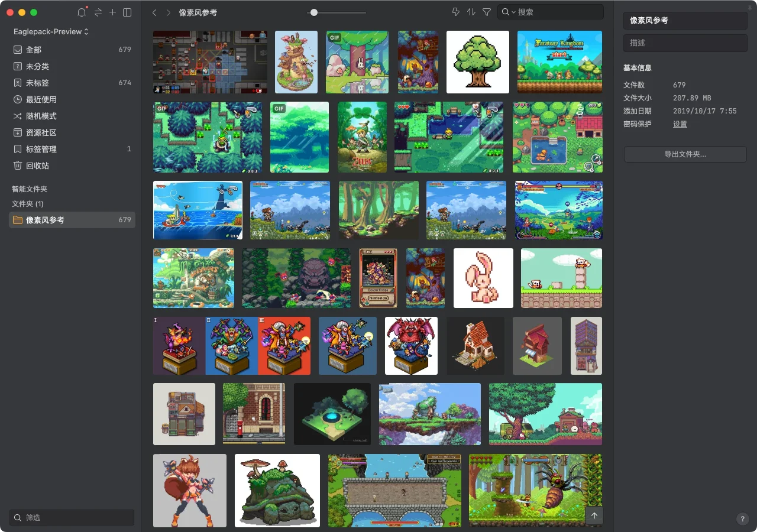Click the lightning bolt quick action icon
This screenshot has width=757, height=532.
(x=455, y=12)
